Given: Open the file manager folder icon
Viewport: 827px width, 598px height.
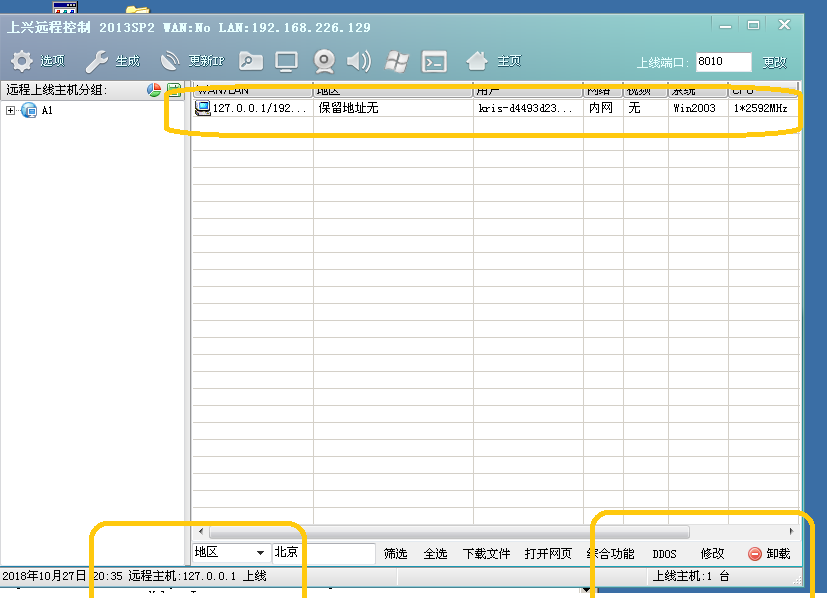Looking at the screenshot, I should click(251, 61).
